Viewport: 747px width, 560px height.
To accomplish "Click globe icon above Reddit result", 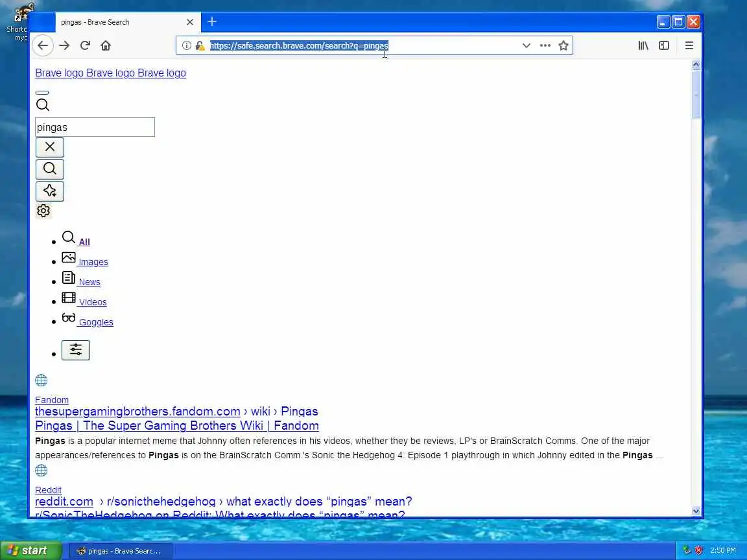I will 41,471.
